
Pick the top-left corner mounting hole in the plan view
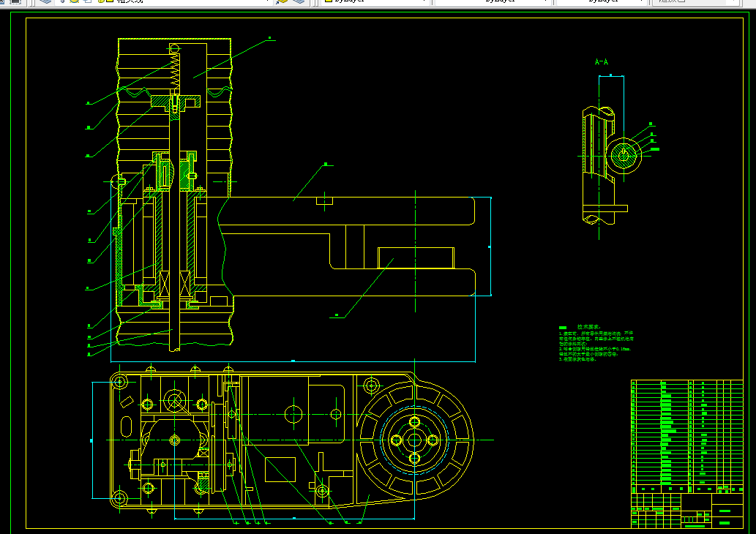(x=119, y=383)
